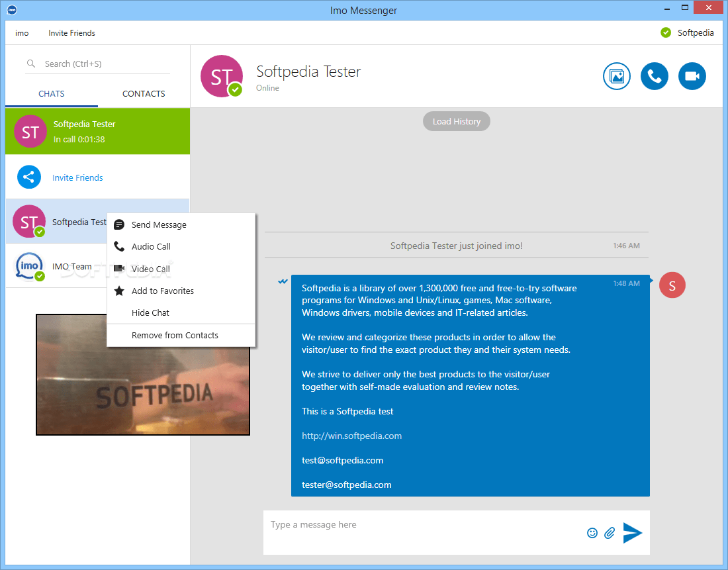The height and width of the screenshot is (570, 728).
Task: Click camera icon beside Video Call
Action: [119, 269]
